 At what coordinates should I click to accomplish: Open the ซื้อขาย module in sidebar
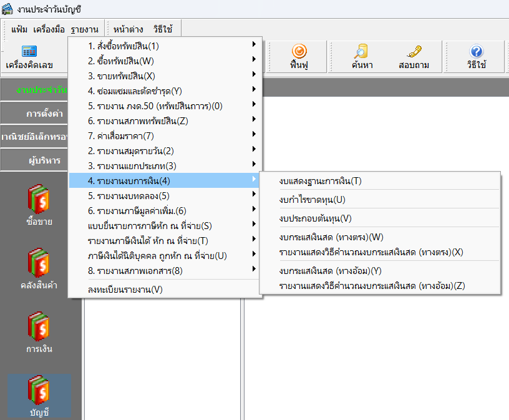39,205
